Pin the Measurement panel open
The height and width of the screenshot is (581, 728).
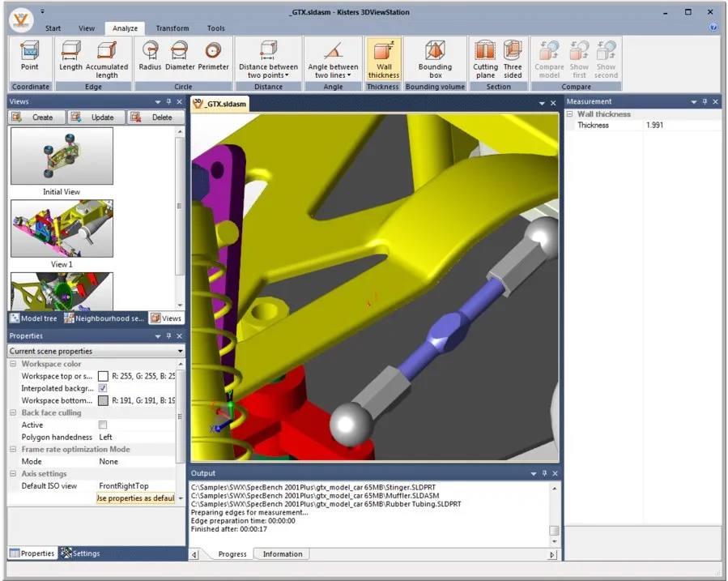tap(705, 100)
